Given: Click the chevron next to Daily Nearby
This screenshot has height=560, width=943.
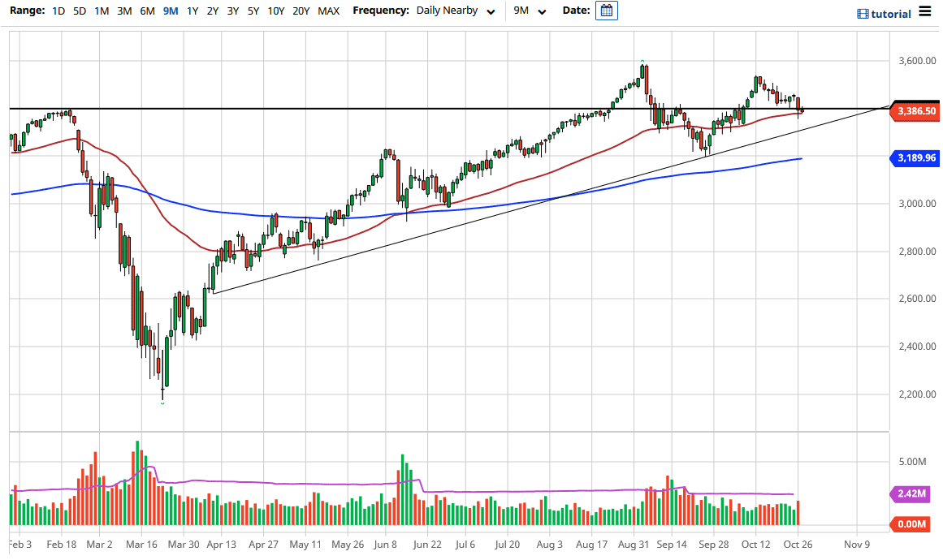Looking at the screenshot, I should click(489, 12).
